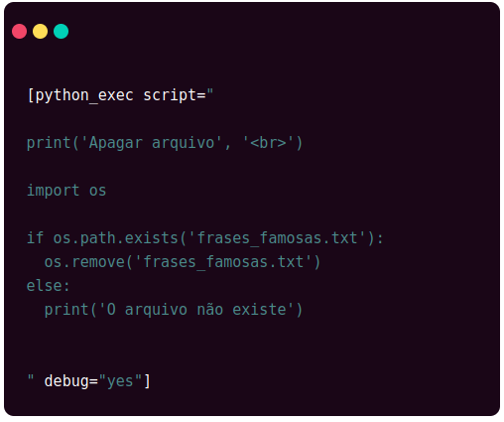This screenshot has width=504, height=422.
Task: Click the first print function call
Action: (49, 144)
